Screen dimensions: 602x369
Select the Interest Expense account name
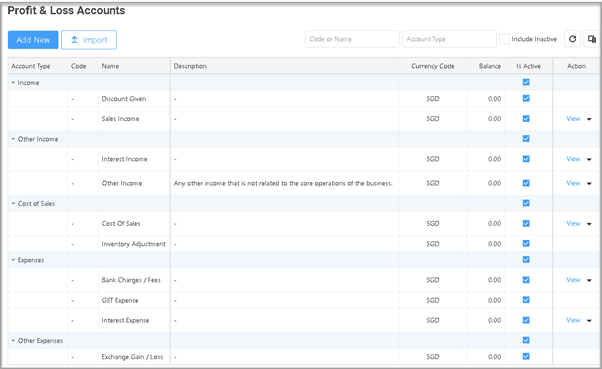pyautogui.click(x=125, y=320)
